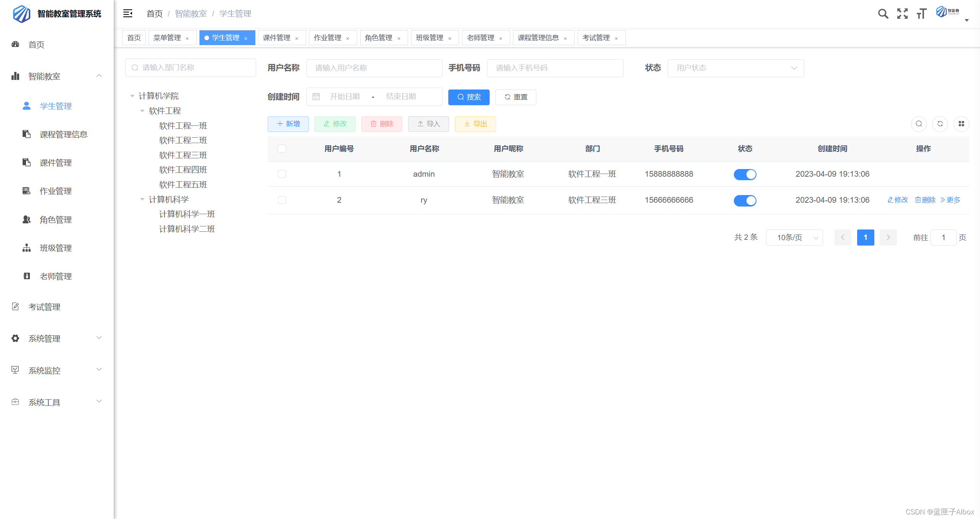Tick the select-all header checkbox
Viewport: 980px width, 519px height.
pos(282,149)
